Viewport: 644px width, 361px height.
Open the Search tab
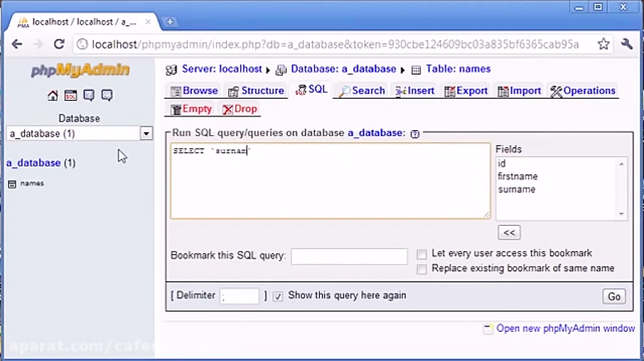(362, 91)
